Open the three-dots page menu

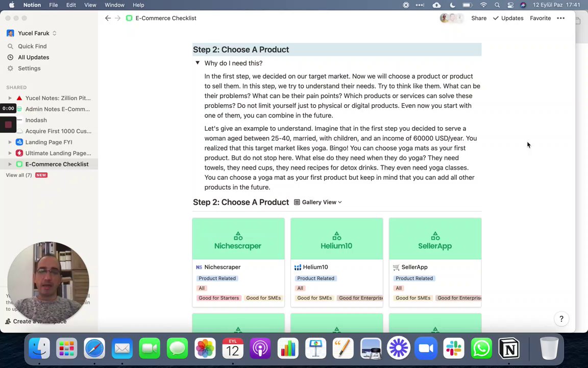pos(560,18)
